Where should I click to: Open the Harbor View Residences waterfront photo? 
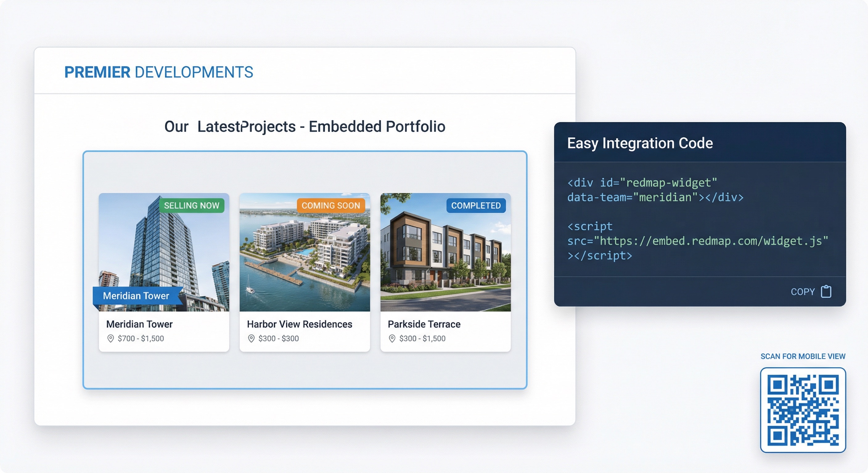[305, 252]
